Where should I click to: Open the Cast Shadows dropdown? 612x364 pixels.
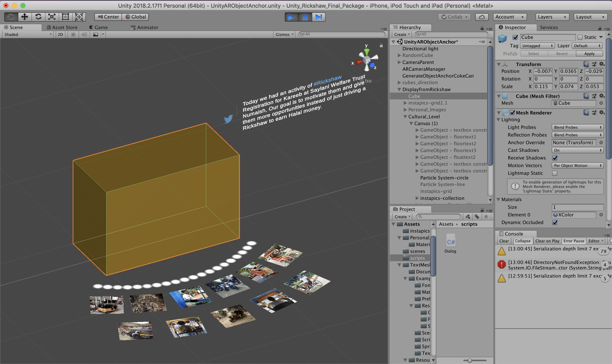point(577,150)
